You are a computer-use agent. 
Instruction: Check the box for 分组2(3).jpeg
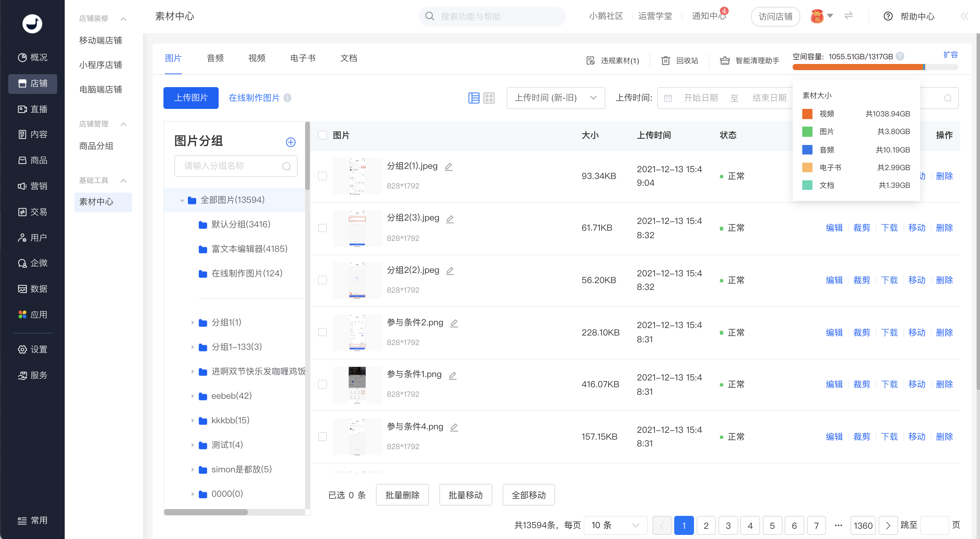click(322, 228)
